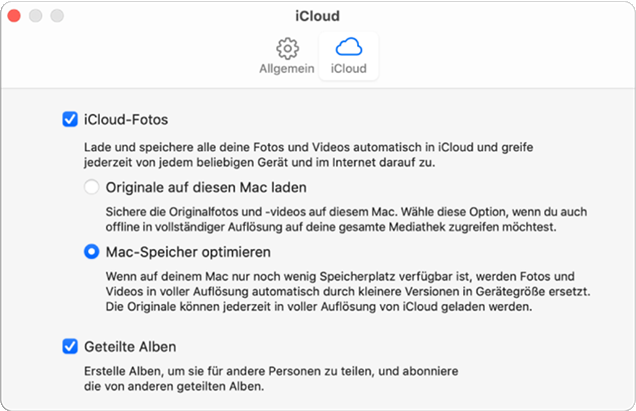Select the iCloud tab label
Screen dimensions: 636x411
[349, 69]
